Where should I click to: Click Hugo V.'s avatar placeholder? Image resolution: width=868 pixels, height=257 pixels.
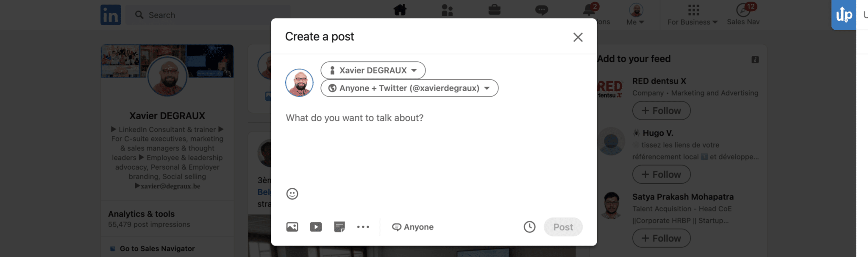(611, 141)
